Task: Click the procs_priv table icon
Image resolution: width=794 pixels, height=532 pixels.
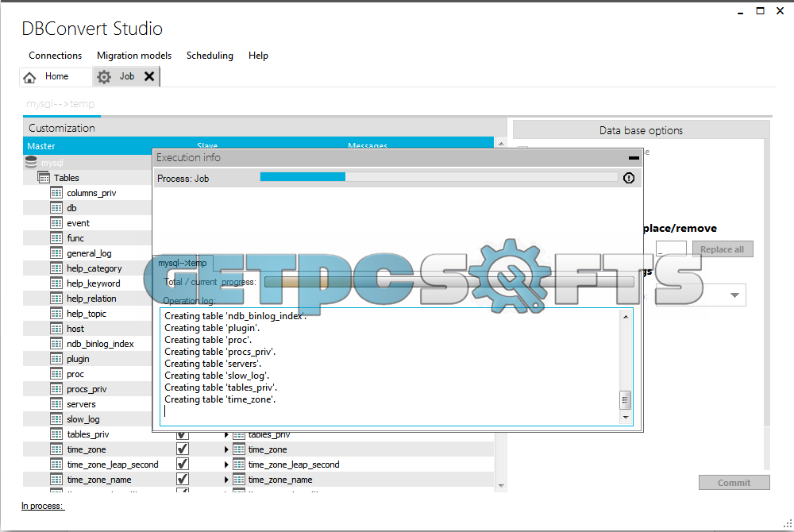Action: (56, 389)
